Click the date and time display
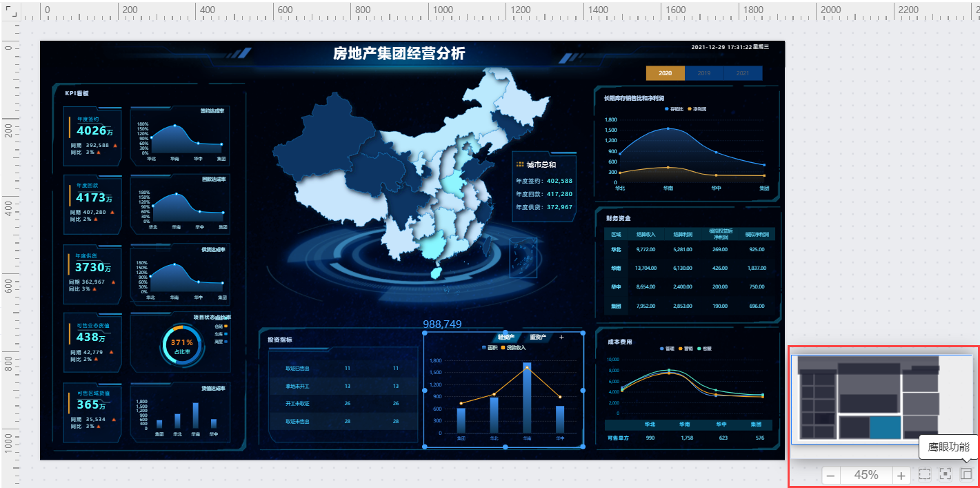Viewport: 980px width, 488px height. click(x=729, y=47)
